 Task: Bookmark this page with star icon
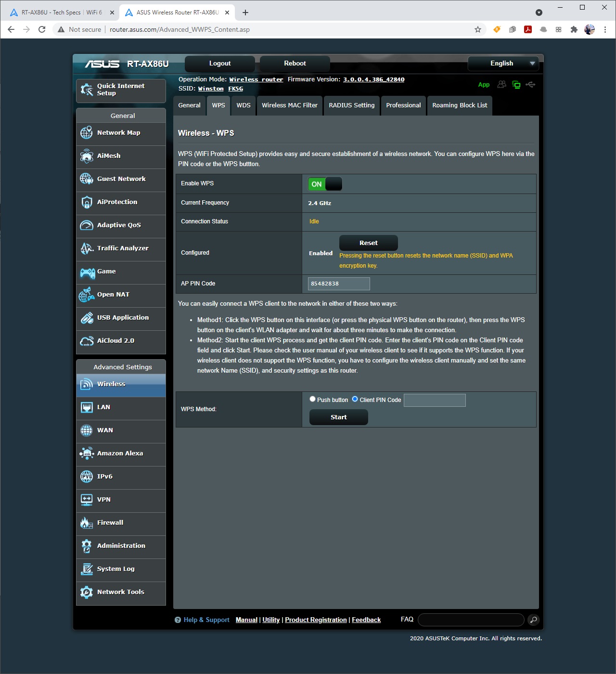(478, 29)
